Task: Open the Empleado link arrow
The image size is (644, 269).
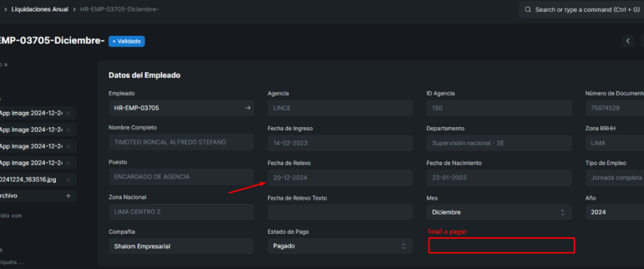Action: (x=248, y=108)
